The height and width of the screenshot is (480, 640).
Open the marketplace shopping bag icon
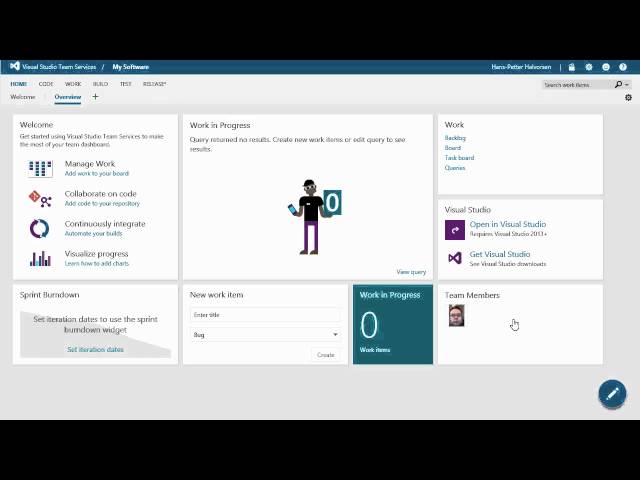point(571,67)
